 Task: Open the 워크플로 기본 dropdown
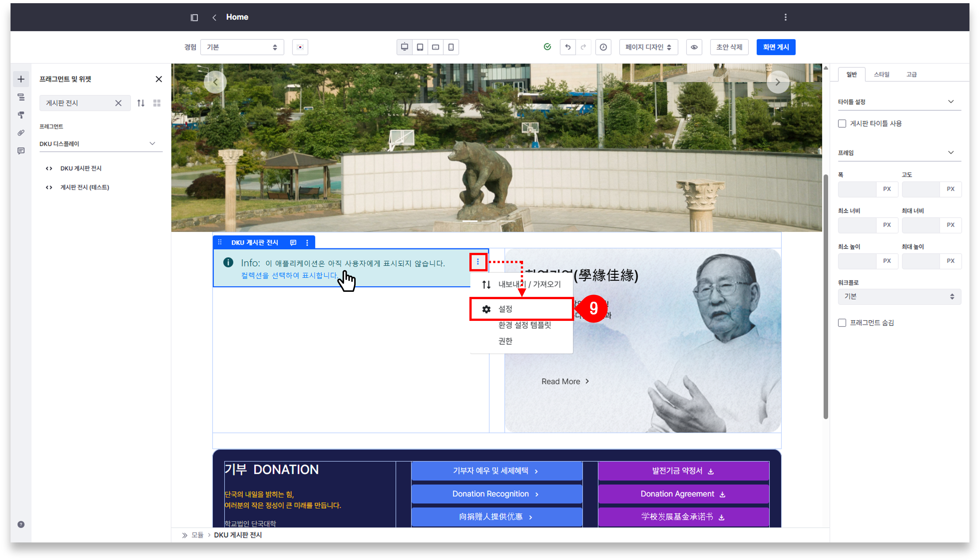[x=899, y=297]
